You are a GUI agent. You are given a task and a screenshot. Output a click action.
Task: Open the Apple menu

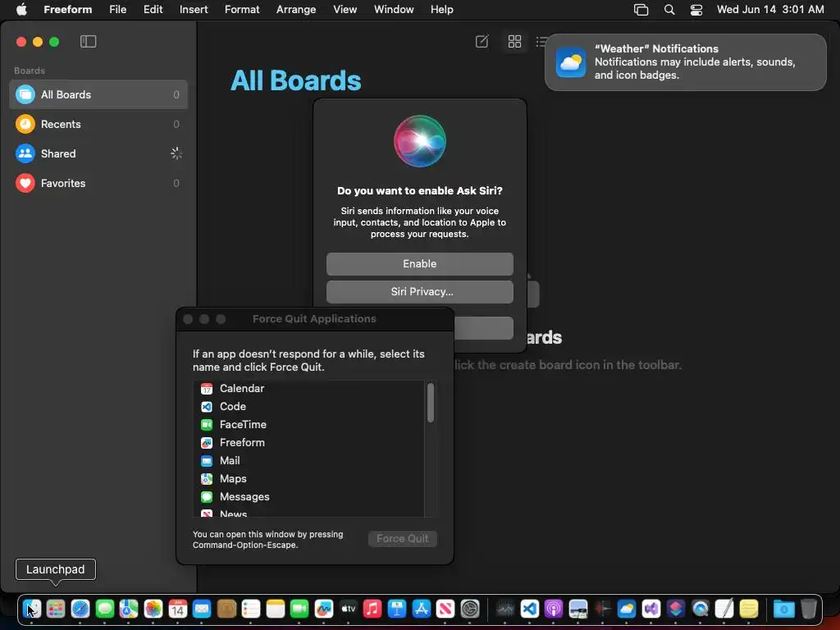pos(21,10)
